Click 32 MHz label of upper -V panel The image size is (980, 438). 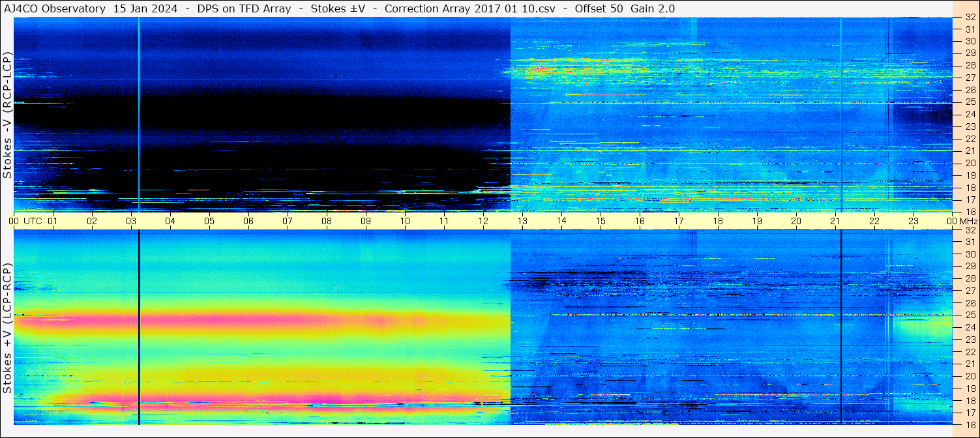click(x=970, y=18)
